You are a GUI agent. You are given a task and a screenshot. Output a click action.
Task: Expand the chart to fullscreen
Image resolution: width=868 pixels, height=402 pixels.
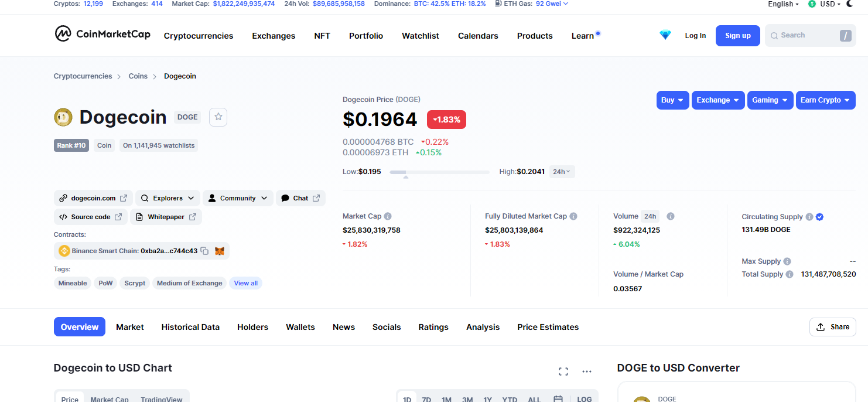click(x=563, y=371)
